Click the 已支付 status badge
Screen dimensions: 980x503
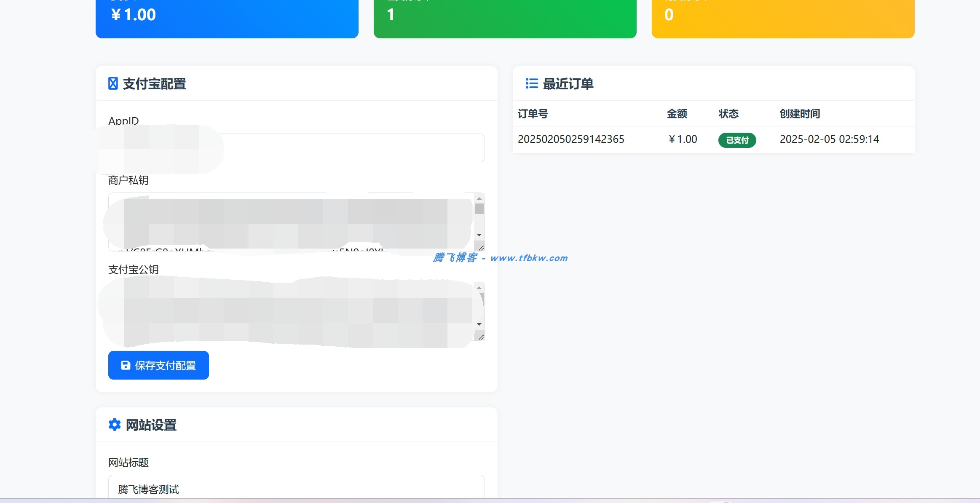coord(737,140)
